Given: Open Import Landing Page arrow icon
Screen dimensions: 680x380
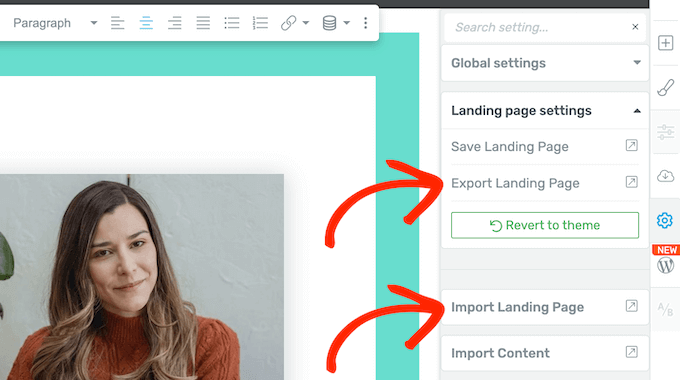Looking at the screenshot, I should [631, 306].
